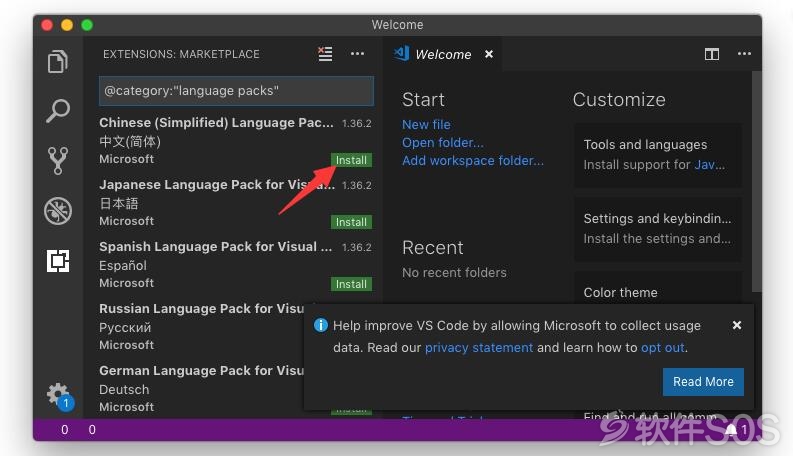
Task: Select Spanish Language Pack title
Action: tap(215, 247)
